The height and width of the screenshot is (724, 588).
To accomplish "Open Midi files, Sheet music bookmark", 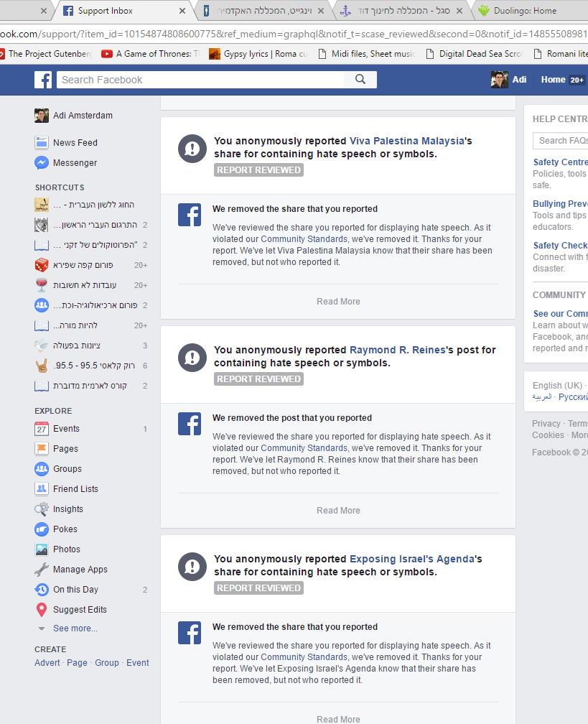I will pyautogui.click(x=367, y=54).
